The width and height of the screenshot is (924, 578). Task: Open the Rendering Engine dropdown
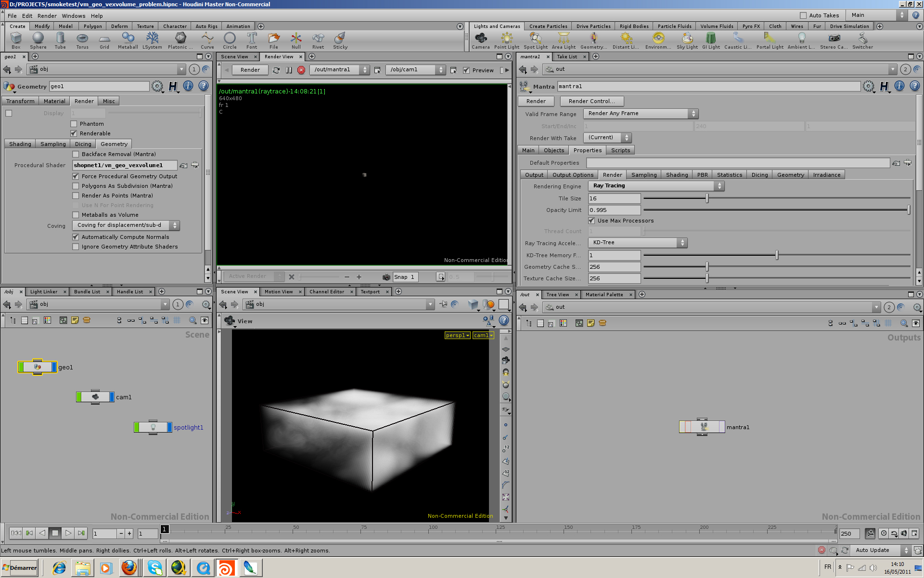(656, 186)
